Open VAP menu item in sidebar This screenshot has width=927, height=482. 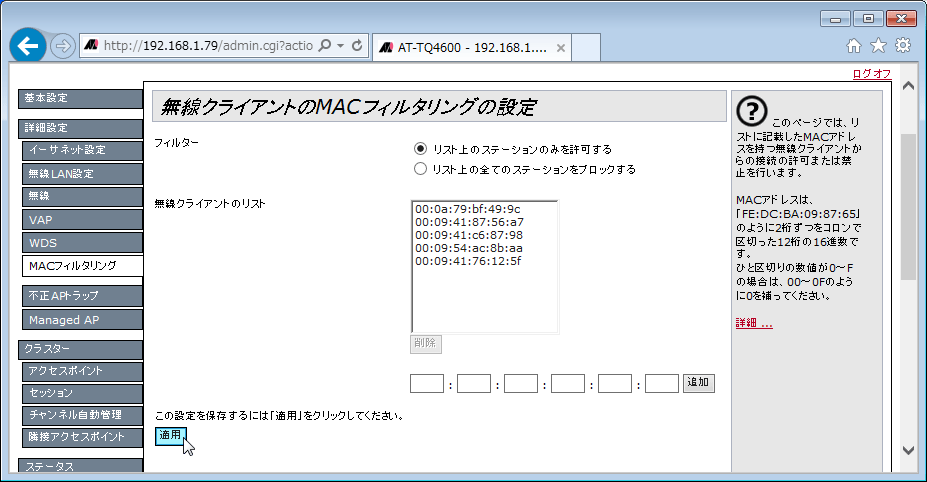click(x=83, y=220)
